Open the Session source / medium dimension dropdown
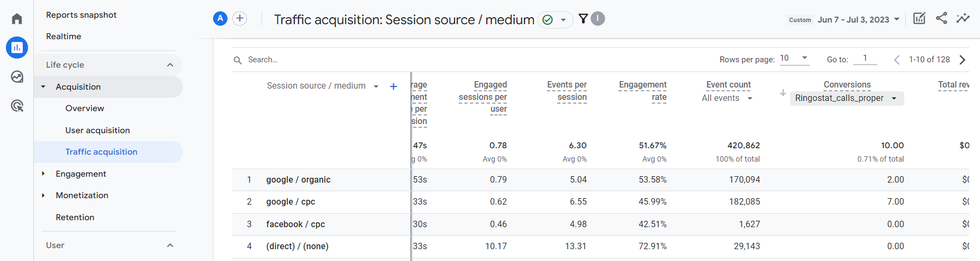 (x=323, y=86)
